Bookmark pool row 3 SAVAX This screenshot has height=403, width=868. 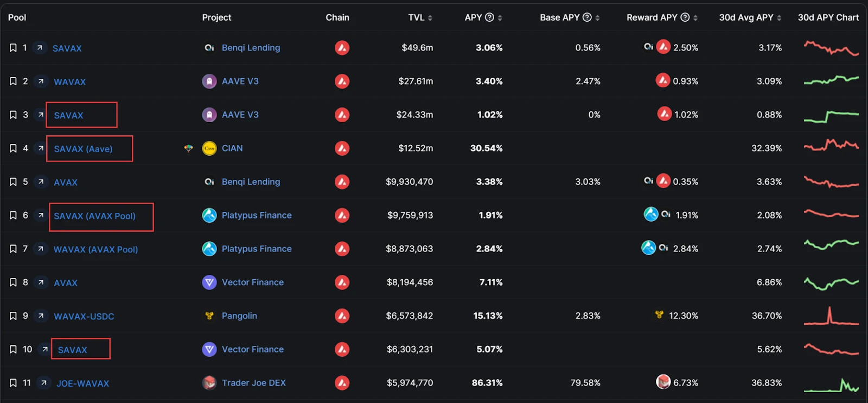point(13,115)
